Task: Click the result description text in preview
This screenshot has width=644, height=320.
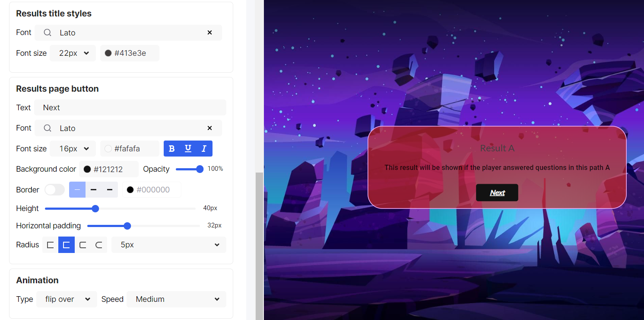Action: 497,167
